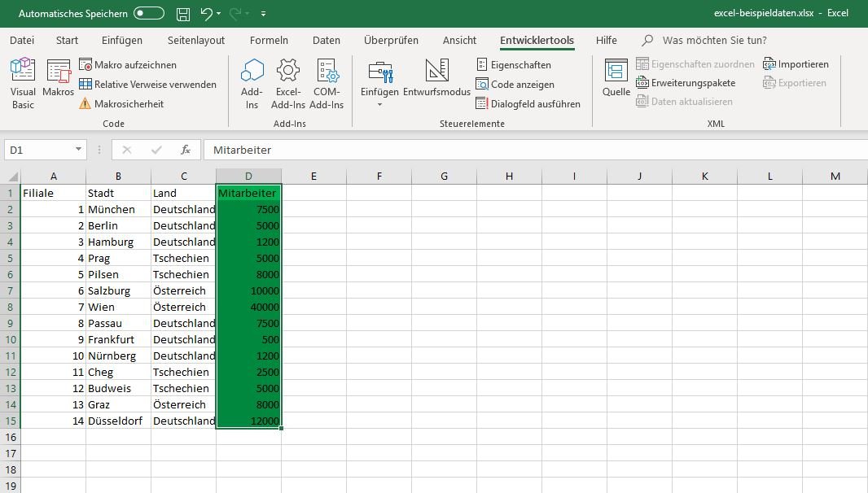Click Makro aufzeichnen
The image size is (868, 493).
[x=128, y=65]
